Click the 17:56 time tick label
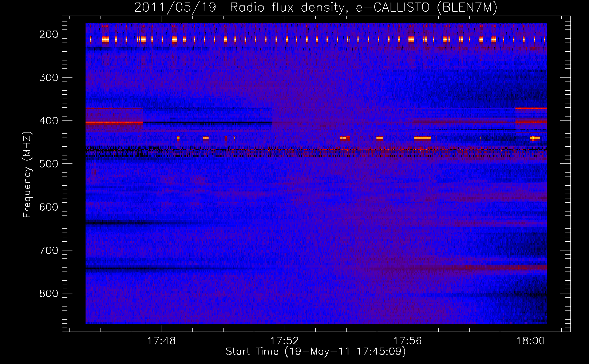Viewport: 589px width, 364px height. coord(408,341)
